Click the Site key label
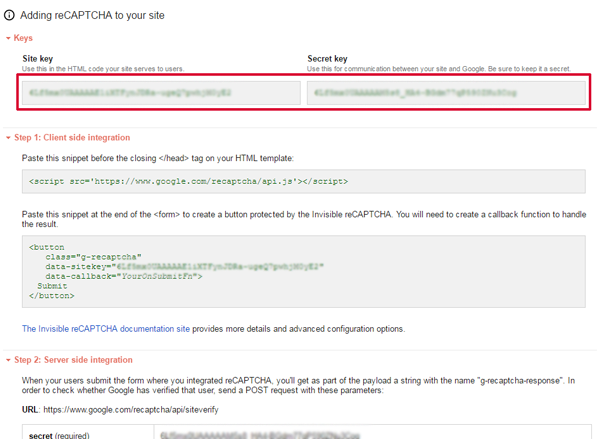Screen dimensions: 598x439 pyautogui.click(x=37, y=59)
